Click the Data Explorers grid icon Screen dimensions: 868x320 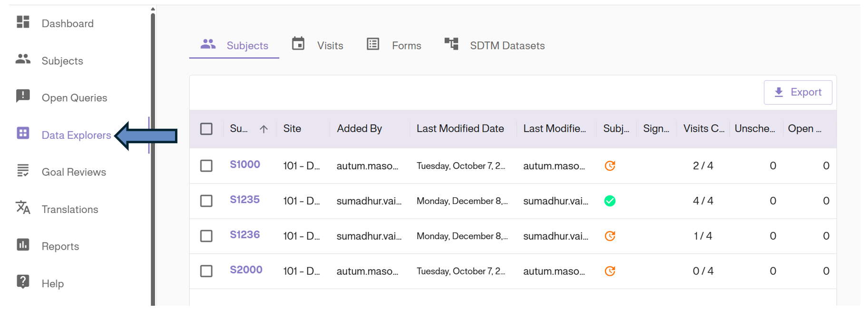[22, 135]
